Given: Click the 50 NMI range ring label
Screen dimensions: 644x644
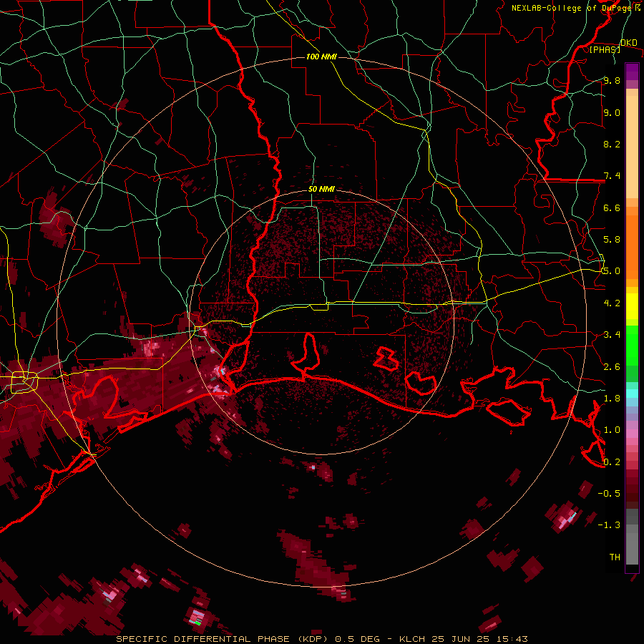Looking at the screenshot, I should point(321,189).
